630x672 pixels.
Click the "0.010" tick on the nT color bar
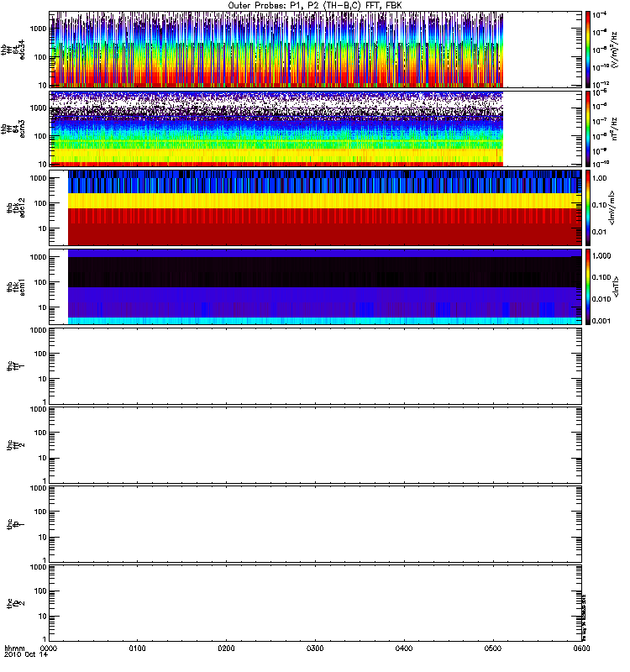point(601,299)
